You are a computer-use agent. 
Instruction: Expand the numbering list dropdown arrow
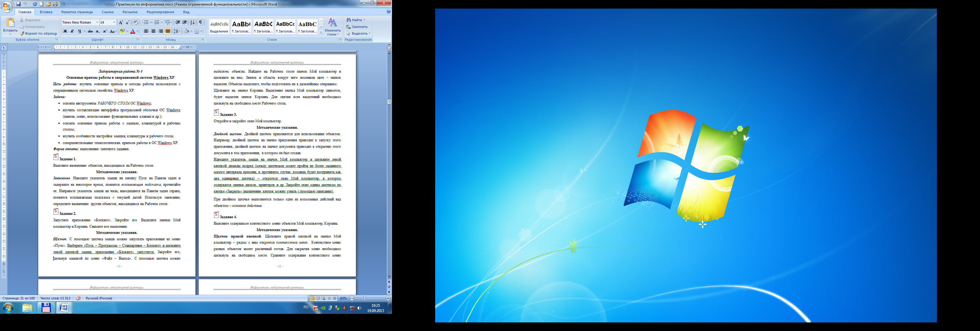pyautogui.click(x=162, y=22)
